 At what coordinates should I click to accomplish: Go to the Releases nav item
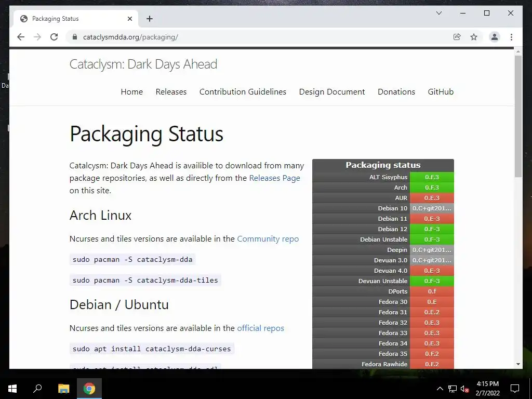tap(171, 92)
